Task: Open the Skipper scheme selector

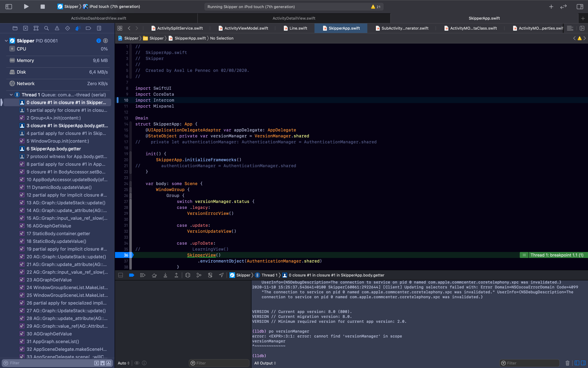Action: click(x=68, y=7)
